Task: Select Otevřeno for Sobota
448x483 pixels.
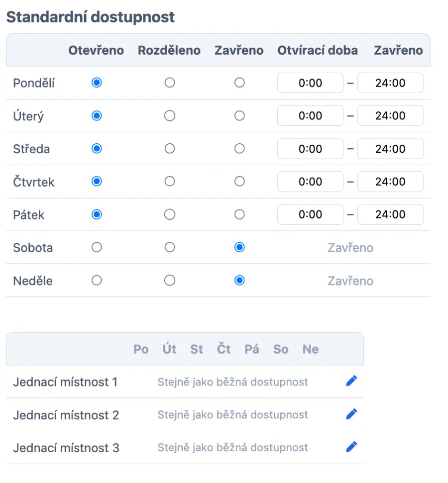Action: click(x=97, y=247)
